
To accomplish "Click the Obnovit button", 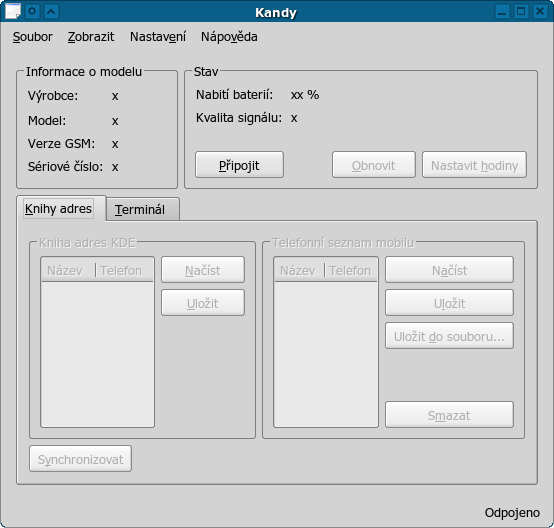I will click(373, 165).
